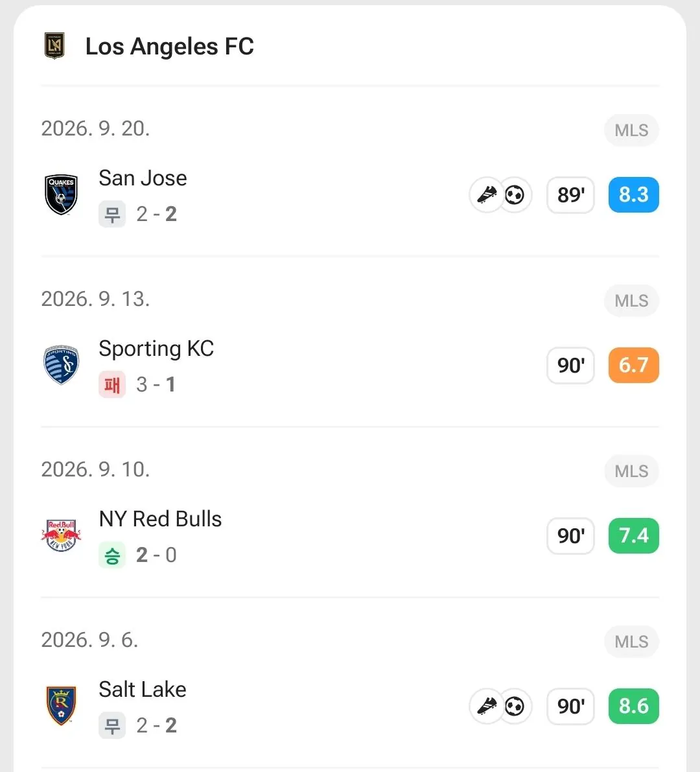The image size is (700, 772).
Task: Tap the draw indicator on Salt Lake match
Action: pos(112,725)
